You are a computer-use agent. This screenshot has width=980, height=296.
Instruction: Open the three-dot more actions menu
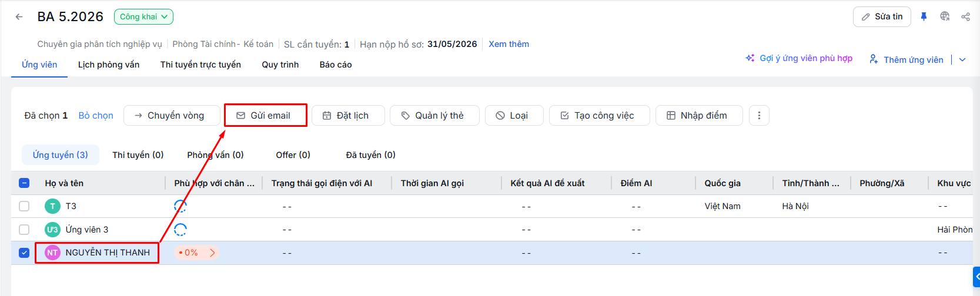coord(759,116)
